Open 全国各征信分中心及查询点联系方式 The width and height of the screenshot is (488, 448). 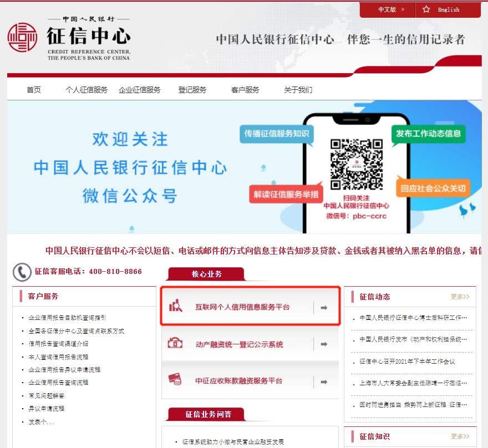(77, 331)
